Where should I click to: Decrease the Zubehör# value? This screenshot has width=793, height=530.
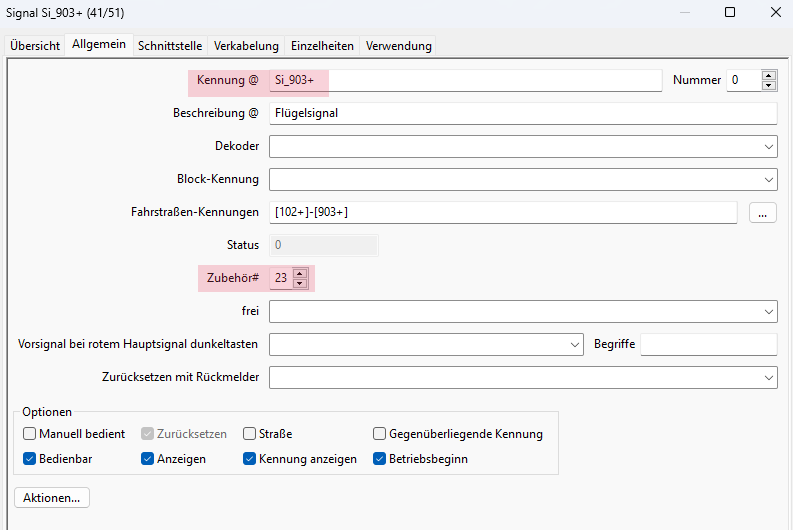(299, 284)
